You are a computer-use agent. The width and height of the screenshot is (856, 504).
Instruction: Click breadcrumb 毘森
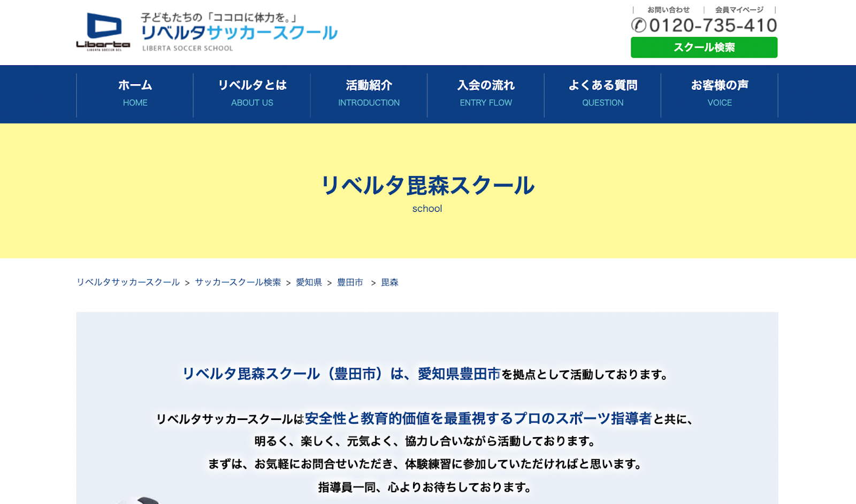pos(389,282)
